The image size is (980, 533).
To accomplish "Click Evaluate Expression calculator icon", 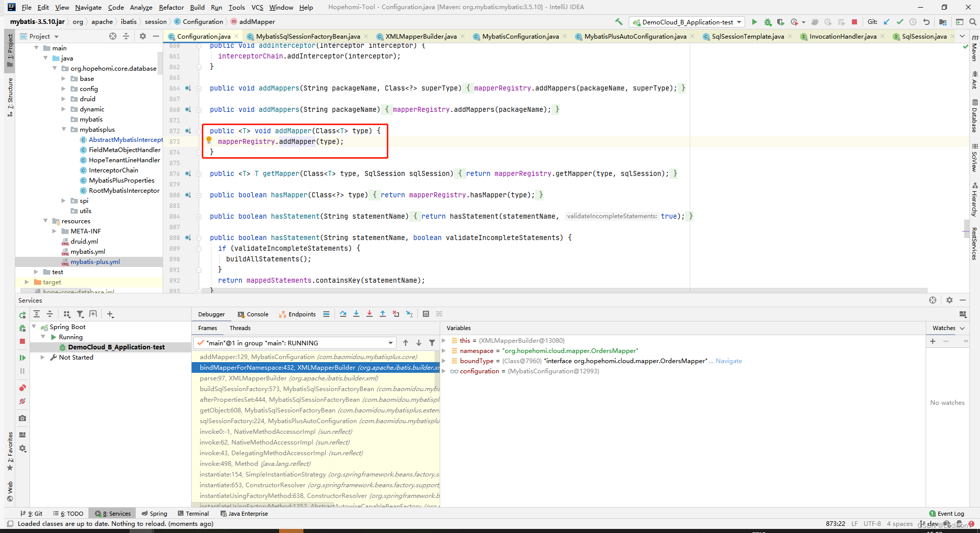I will 426,314.
